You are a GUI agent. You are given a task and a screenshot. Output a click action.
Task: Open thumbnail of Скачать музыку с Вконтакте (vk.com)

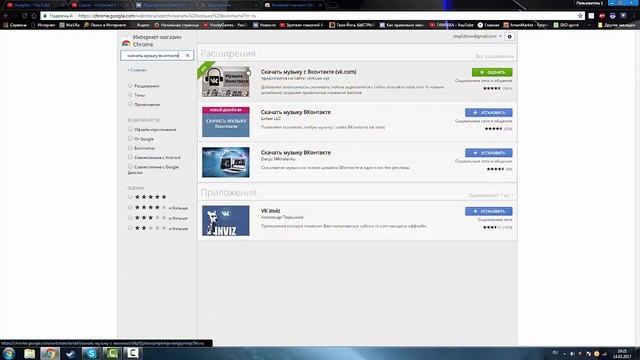226,81
